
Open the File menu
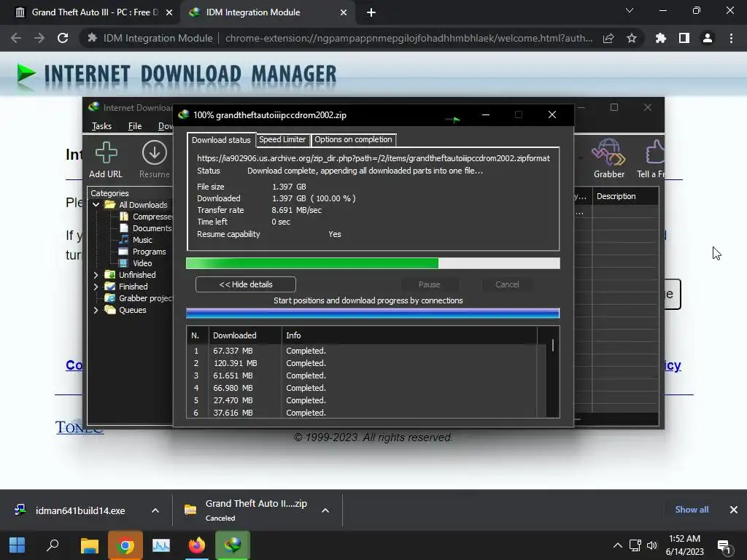click(135, 125)
